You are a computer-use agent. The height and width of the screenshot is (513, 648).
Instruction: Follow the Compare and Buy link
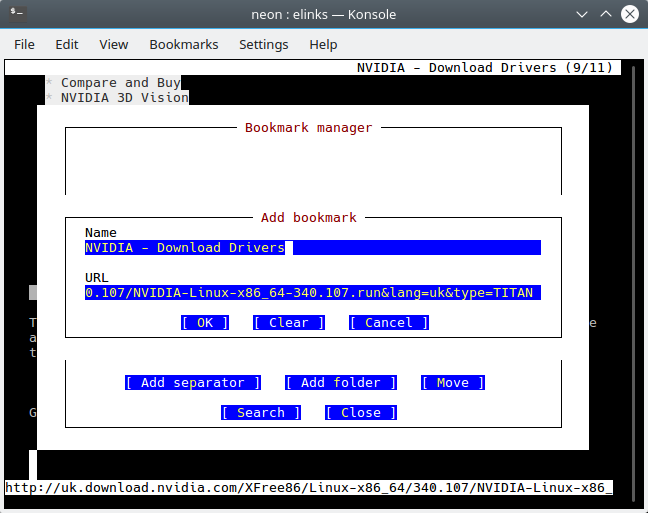[x=121, y=83]
